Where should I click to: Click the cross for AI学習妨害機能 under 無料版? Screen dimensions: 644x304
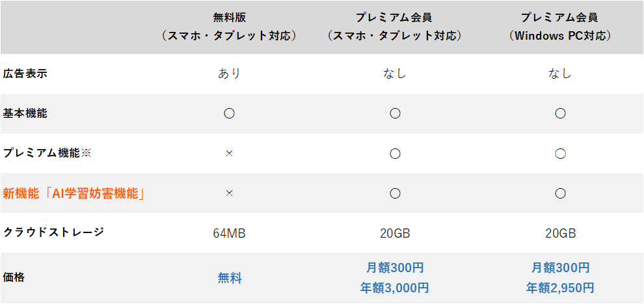tap(229, 193)
